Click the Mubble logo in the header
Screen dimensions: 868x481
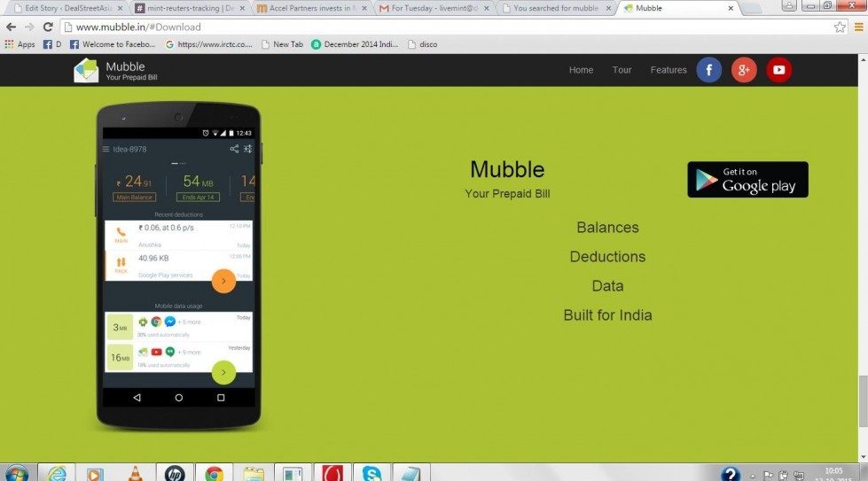click(87, 71)
